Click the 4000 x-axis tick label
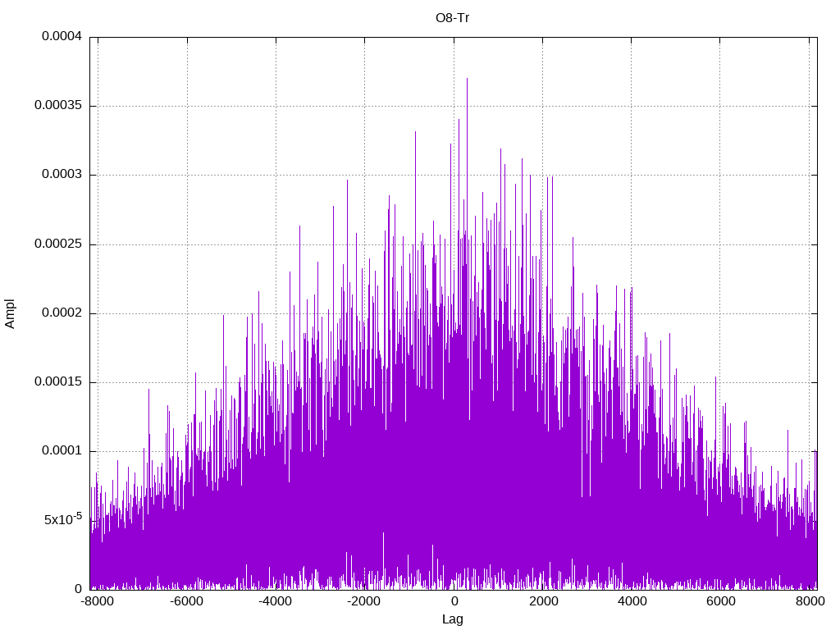Screen dimensions: 840x630 632,601
